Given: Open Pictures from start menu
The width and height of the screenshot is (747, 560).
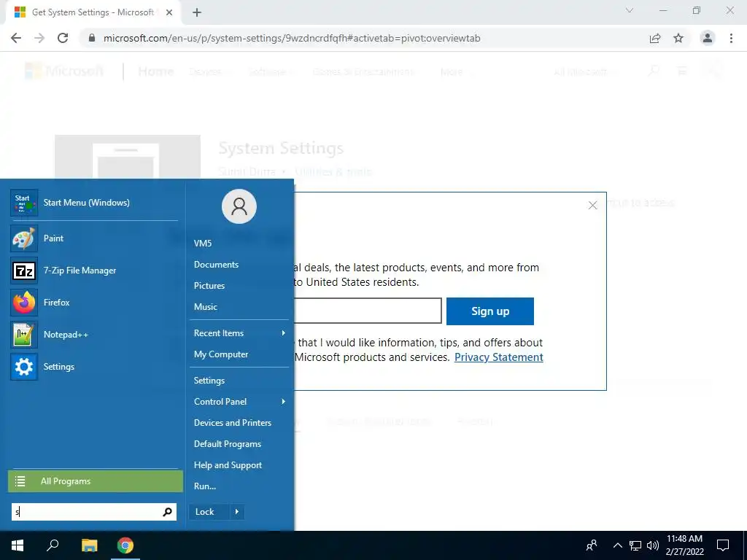Looking at the screenshot, I should (209, 286).
